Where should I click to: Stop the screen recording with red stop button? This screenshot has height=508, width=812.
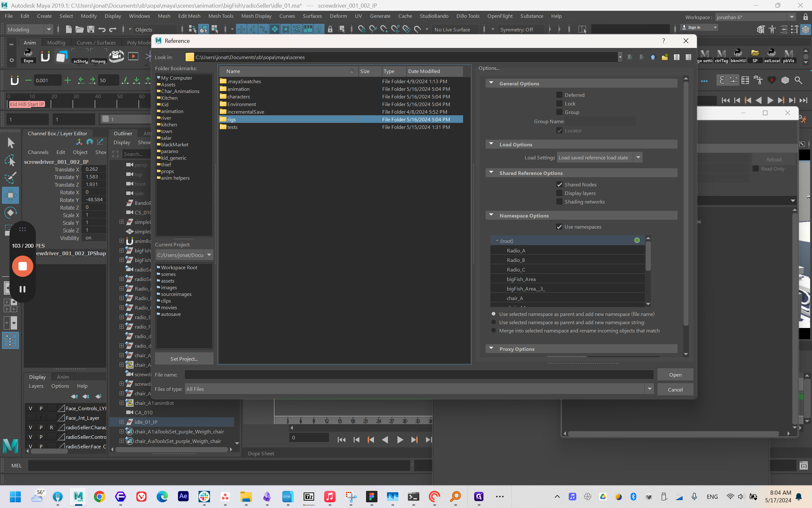[23, 266]
